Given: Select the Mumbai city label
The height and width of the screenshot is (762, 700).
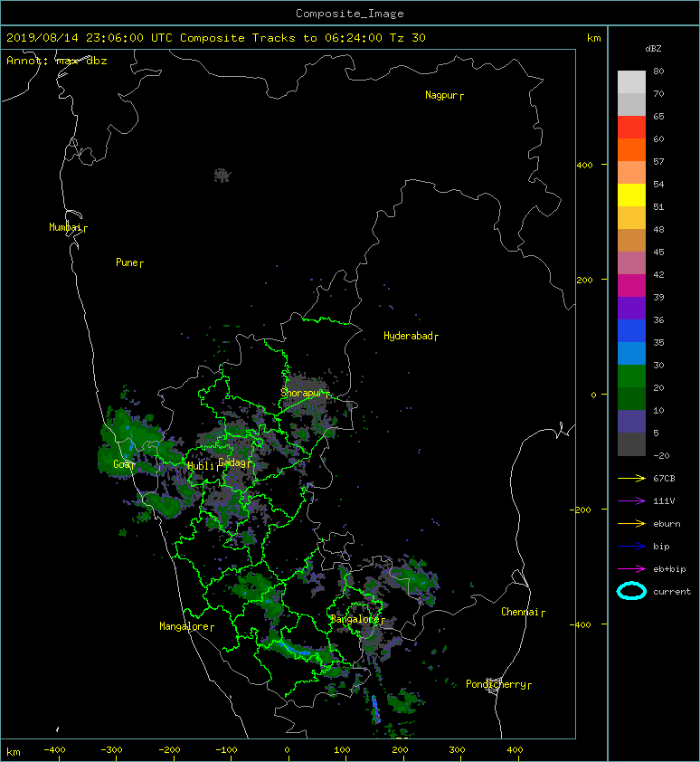Looking at the screenshot, I should point(68,227).
